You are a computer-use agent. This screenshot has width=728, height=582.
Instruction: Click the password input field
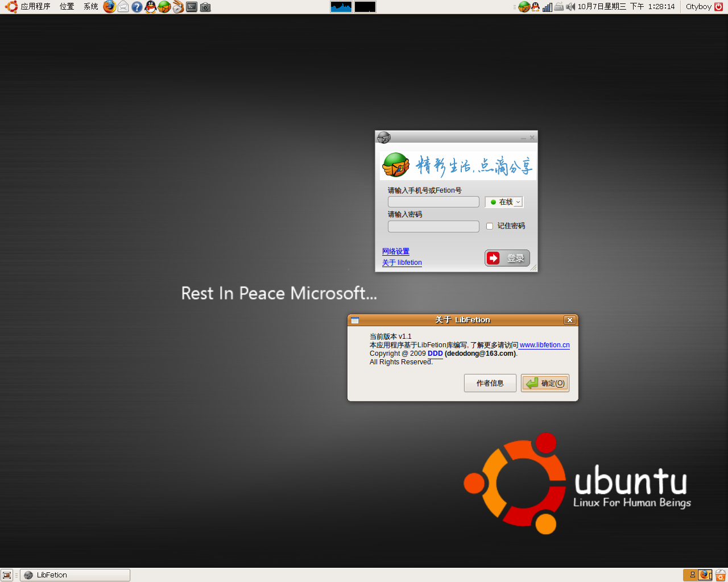(x=433, y=226)
